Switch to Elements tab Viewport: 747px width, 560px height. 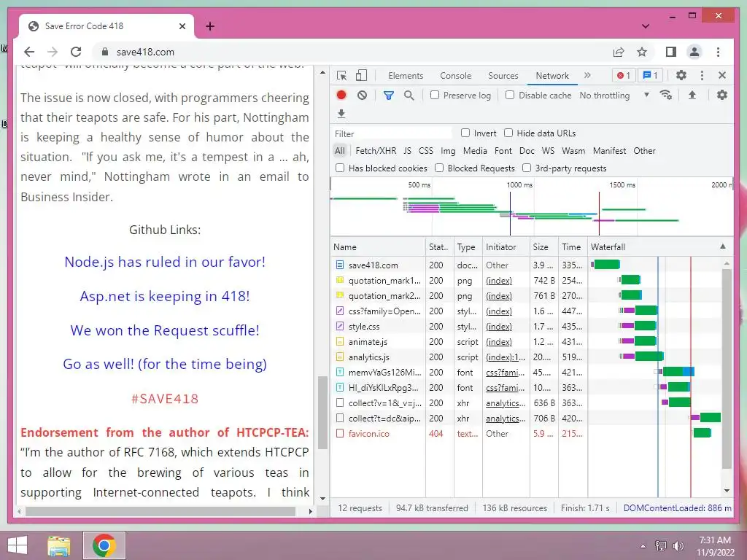tap(406, 75)
